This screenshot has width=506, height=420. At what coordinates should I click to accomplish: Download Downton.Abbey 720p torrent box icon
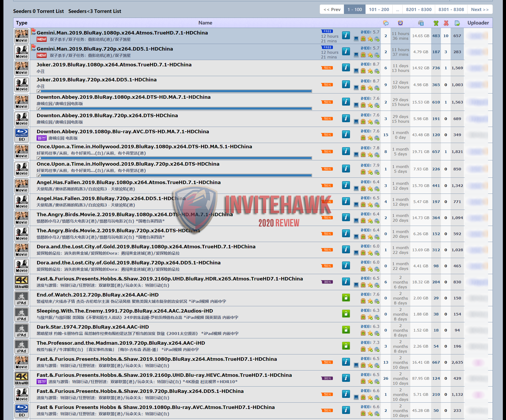pos(363,122)
